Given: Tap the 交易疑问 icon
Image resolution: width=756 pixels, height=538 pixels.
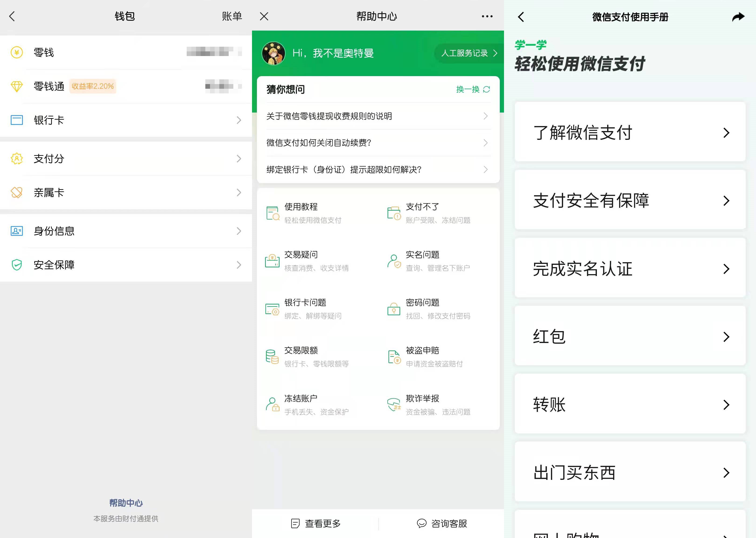Looking at the screenshot, I should [x=272, y=261].
